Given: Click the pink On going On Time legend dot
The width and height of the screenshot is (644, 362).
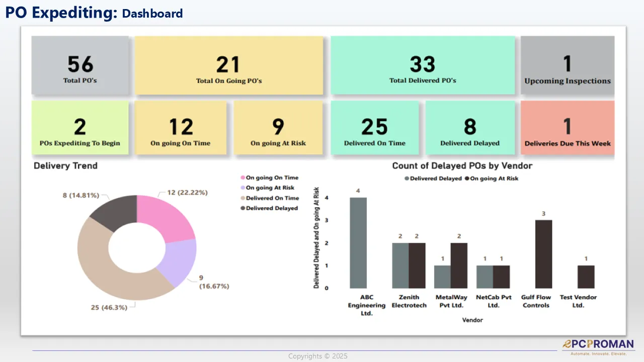Looking at the screenshot, I should point(243,177).
